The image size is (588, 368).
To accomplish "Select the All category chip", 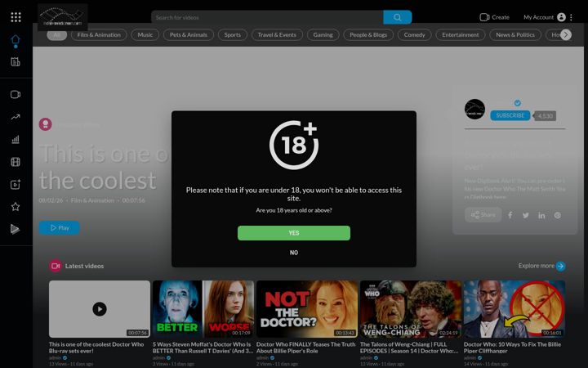I will [x=56, y=35].
